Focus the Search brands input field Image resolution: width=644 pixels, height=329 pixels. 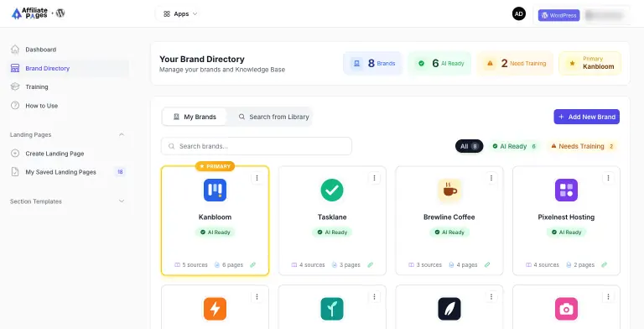[x=257, y=146]
